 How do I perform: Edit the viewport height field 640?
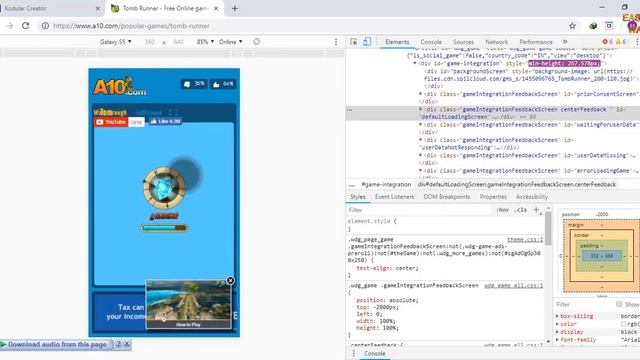(178, 42)
